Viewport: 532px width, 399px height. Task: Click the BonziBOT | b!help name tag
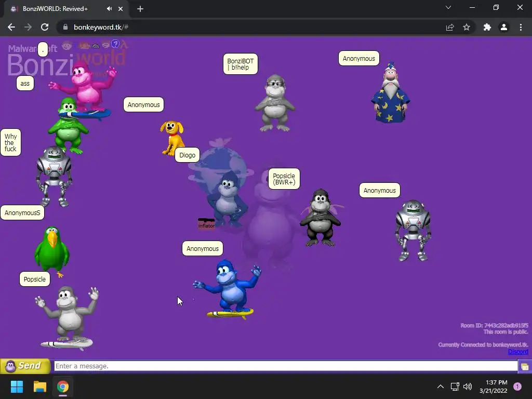click(x=240, y=64)
